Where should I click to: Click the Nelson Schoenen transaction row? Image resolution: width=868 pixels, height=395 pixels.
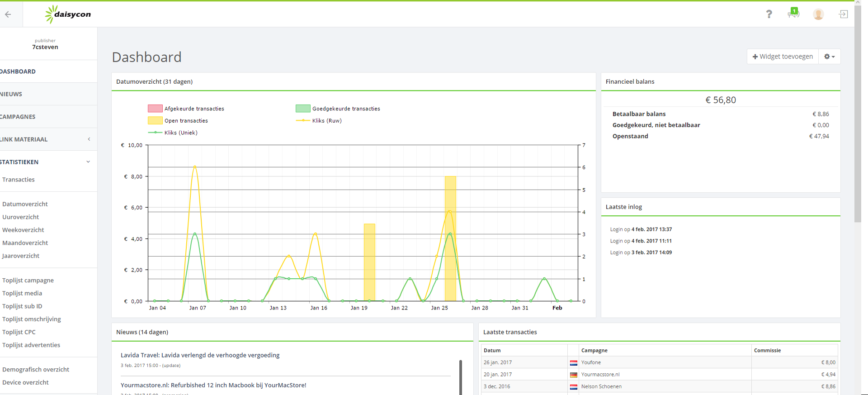[x=659, y=386]
